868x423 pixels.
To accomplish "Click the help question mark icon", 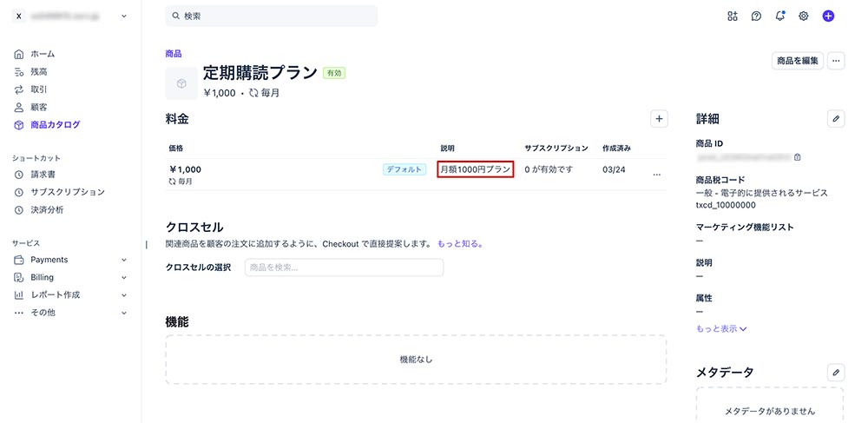I will click(x=756, y=16).
